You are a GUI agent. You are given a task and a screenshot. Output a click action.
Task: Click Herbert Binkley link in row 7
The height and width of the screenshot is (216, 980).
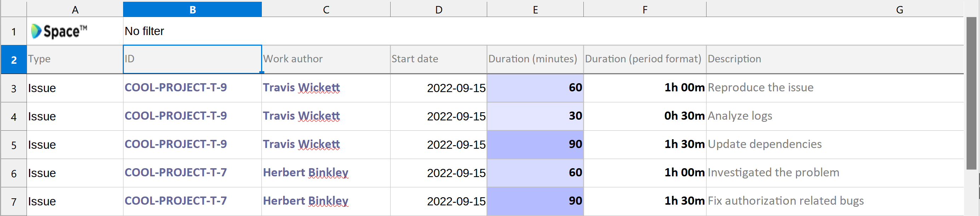[x=305, y=201]
